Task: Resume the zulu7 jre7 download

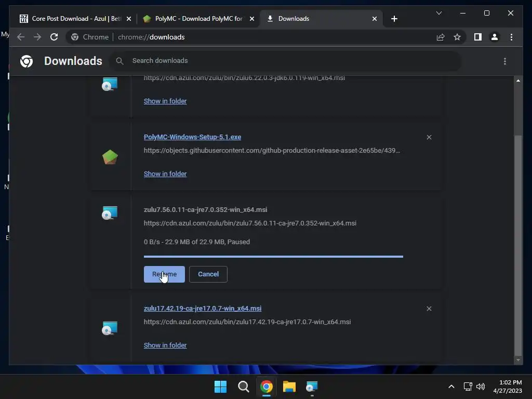Action: point(164,274)
